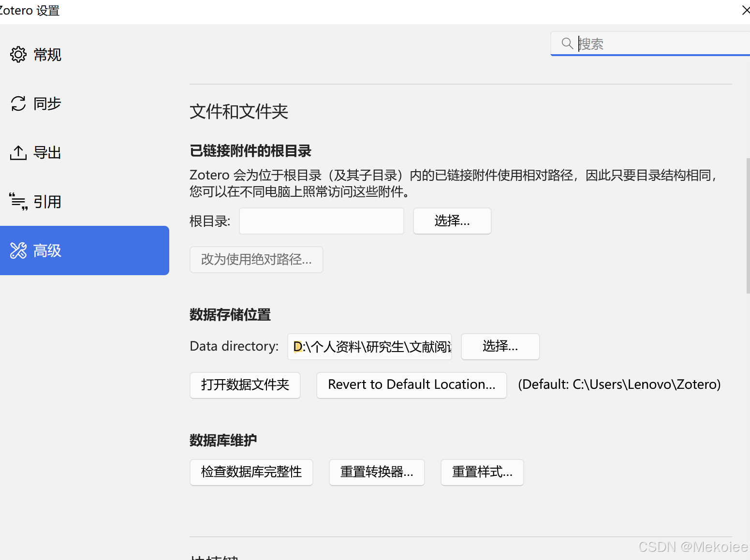Go to the 导出 settings pane

(85, 153)
